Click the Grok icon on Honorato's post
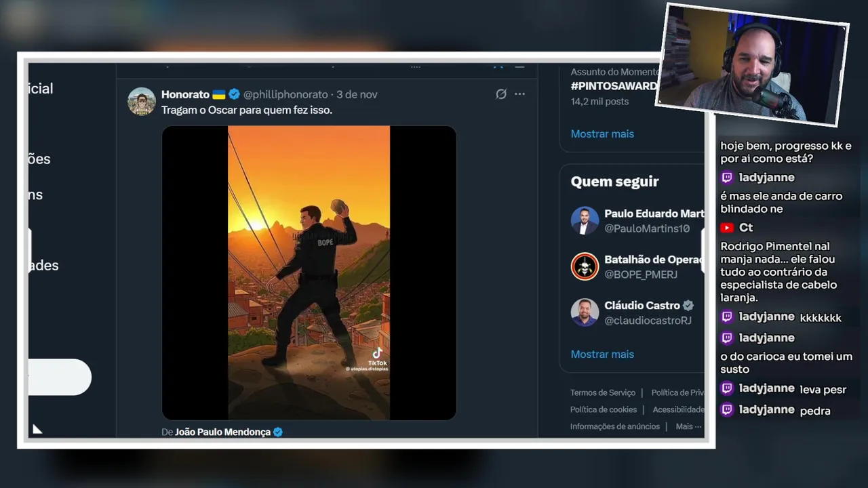 [501, 94]
